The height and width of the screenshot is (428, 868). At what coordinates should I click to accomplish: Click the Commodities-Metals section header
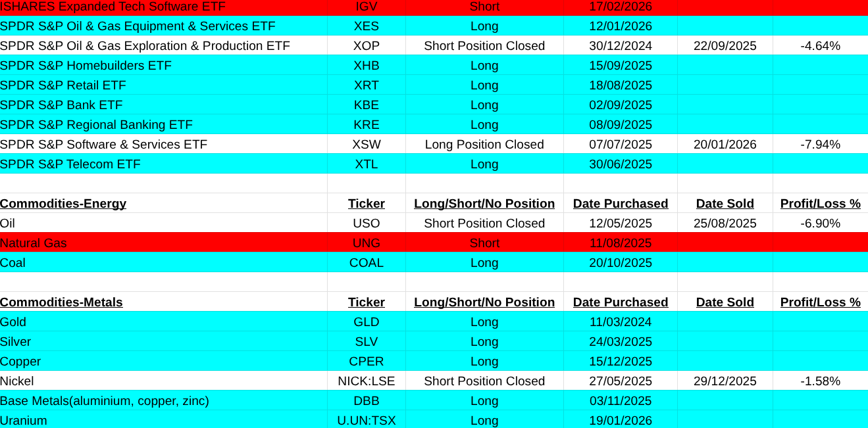[61, 302]
